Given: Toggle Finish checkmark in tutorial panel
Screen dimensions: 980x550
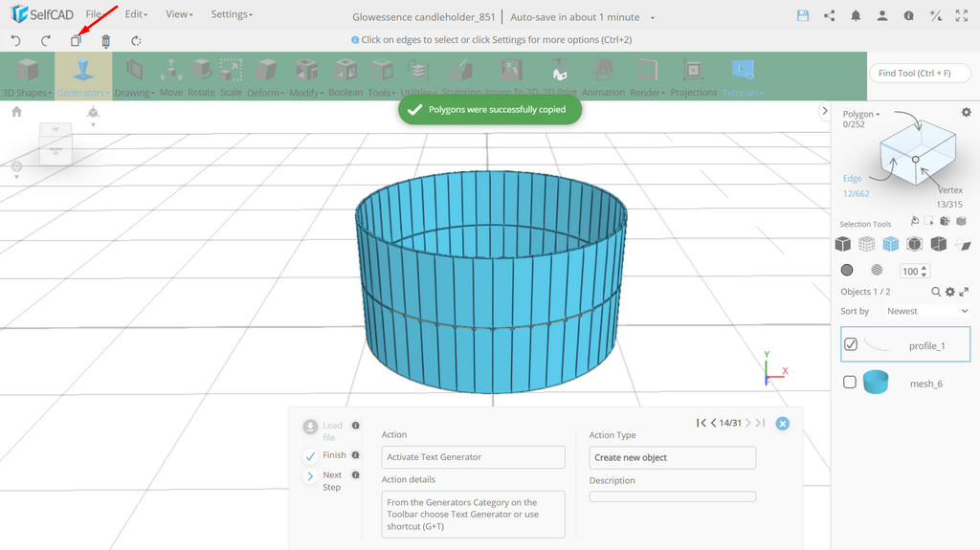Looking at the screenshot, I should 310,456.
